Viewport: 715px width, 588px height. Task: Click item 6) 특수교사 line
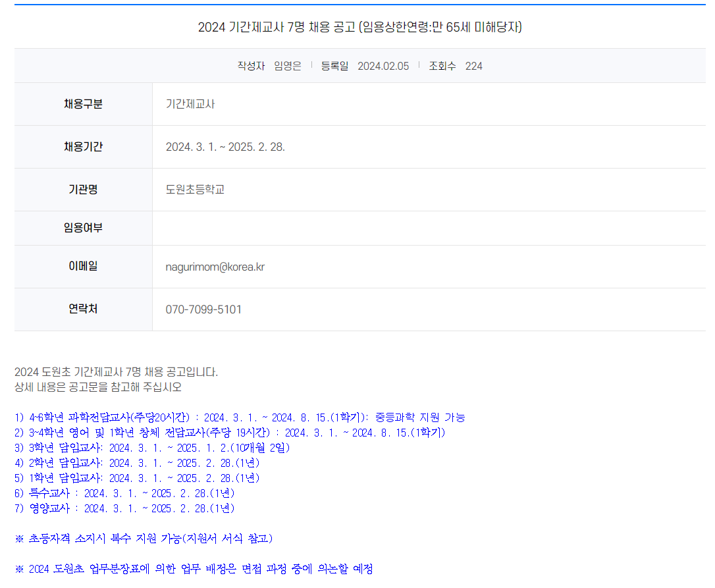point(124,493)
